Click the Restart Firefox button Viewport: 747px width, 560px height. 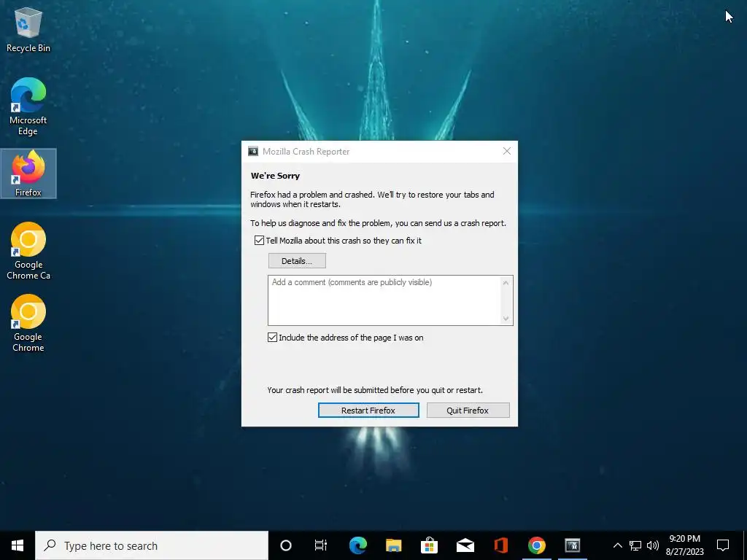click(x=368, y=411)
